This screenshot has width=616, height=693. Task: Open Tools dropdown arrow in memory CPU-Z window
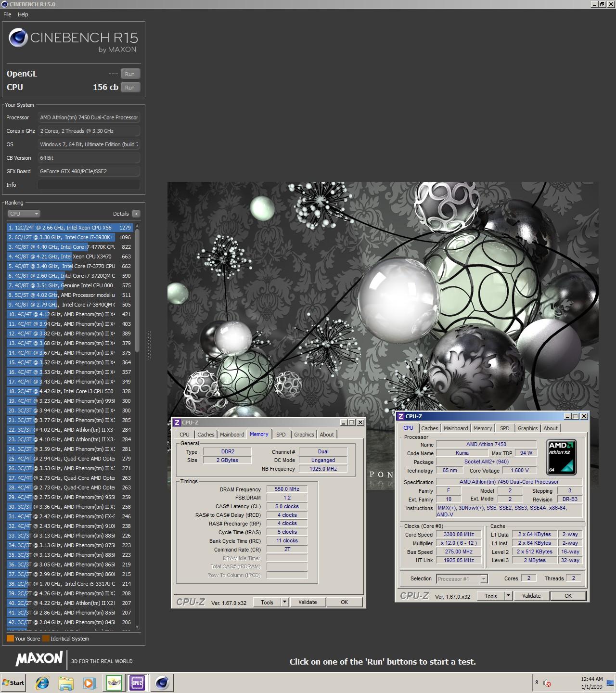[x=284, y=602]
